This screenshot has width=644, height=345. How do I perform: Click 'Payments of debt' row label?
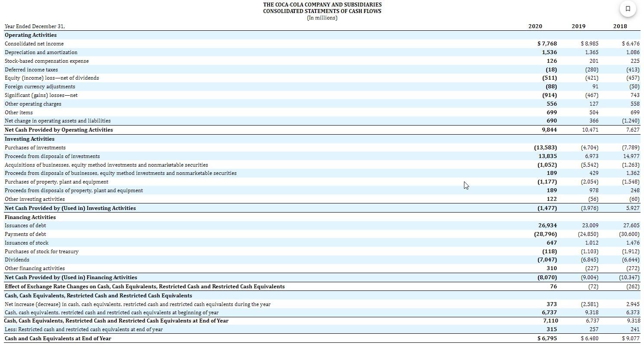point(26,234)
